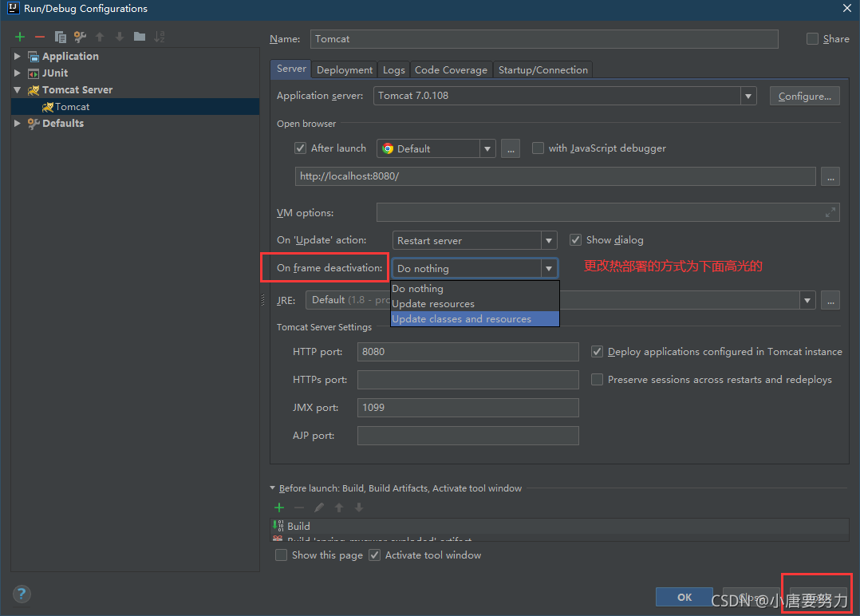Screen dimensions: 860x616
Task: Expand the Defaults tree node
Action: (17, 124)
